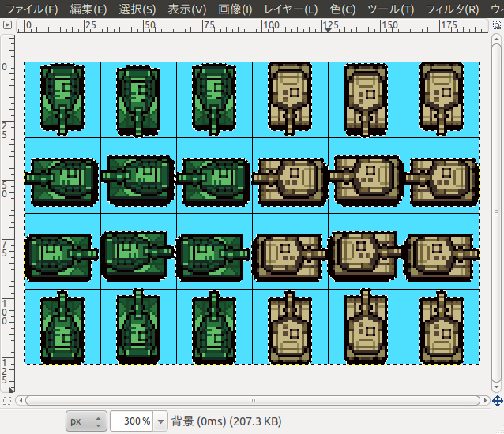504x434 pixels.
Task: Open the image menu triangle at ruler corner
Action: point(7,25)
